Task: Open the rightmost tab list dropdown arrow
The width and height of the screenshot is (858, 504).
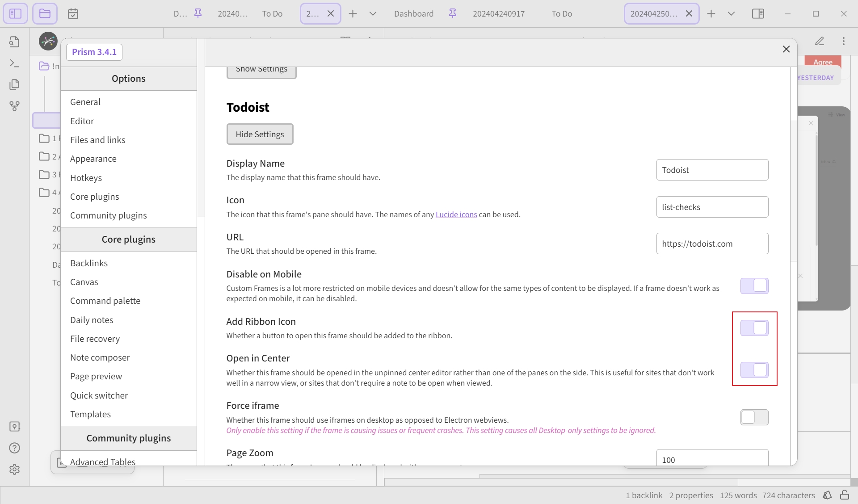Action: click(731, 14)
